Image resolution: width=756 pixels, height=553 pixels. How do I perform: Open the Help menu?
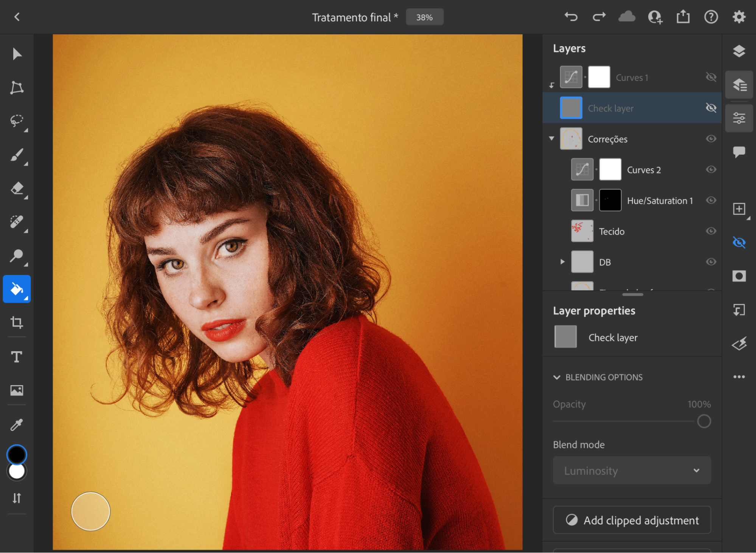click(x=711, y=17)
